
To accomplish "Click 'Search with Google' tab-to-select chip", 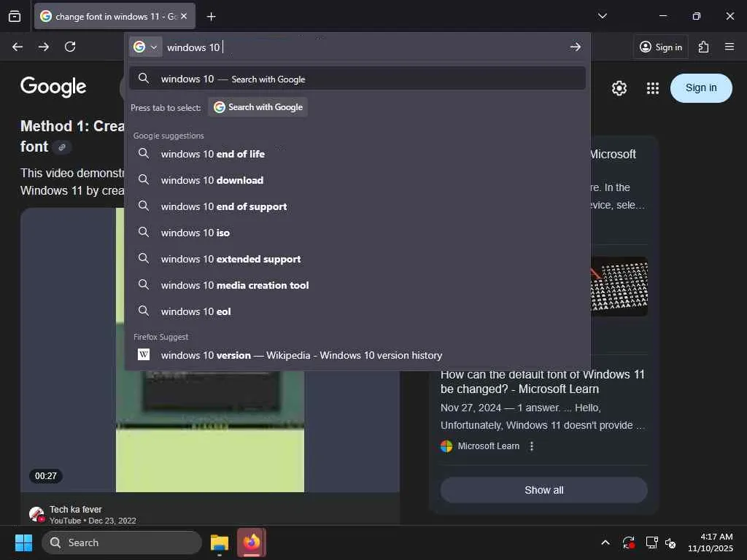I will tap(258, 107).
